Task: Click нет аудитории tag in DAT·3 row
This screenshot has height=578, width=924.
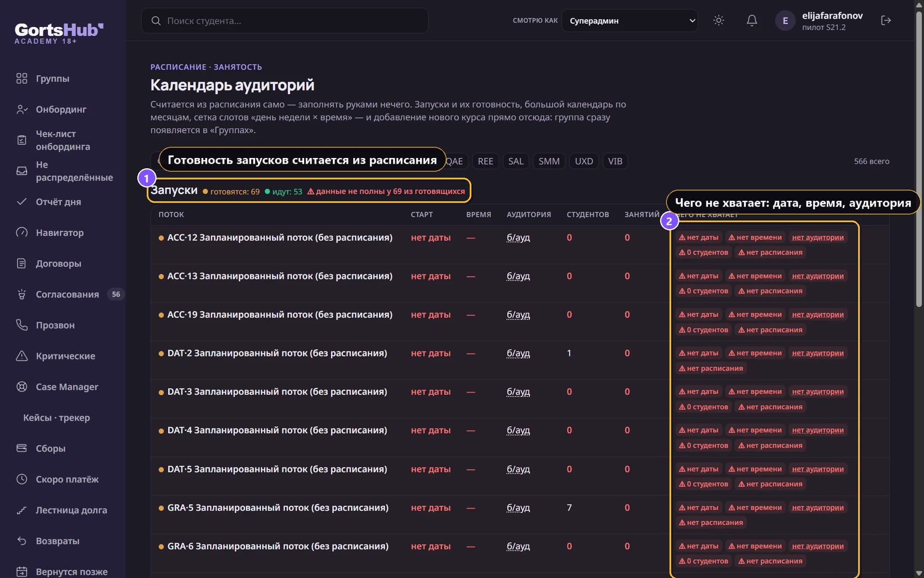Action: [818, 392]
